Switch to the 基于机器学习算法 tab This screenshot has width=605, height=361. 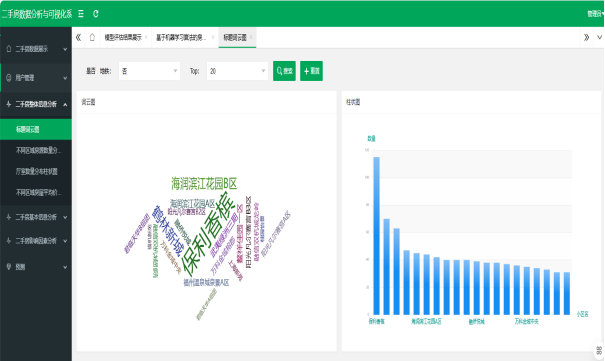[x=181, y=37]
